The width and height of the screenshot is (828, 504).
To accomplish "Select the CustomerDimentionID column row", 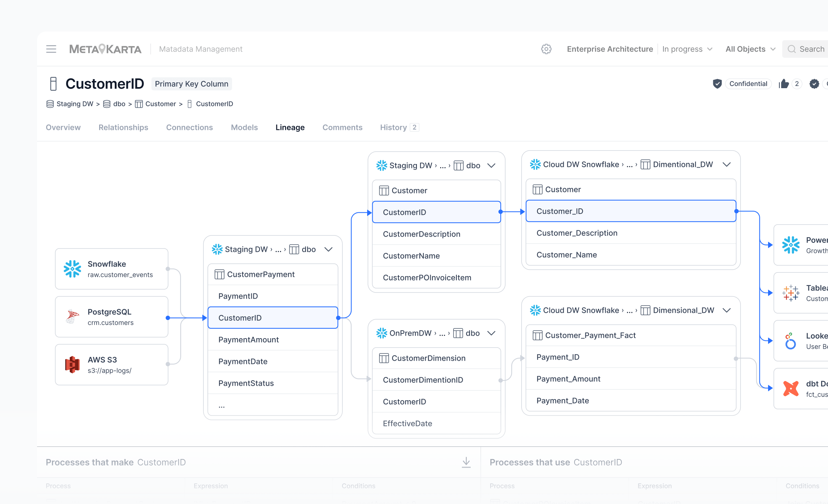I will pyautogui.click(x=437, y=380).
